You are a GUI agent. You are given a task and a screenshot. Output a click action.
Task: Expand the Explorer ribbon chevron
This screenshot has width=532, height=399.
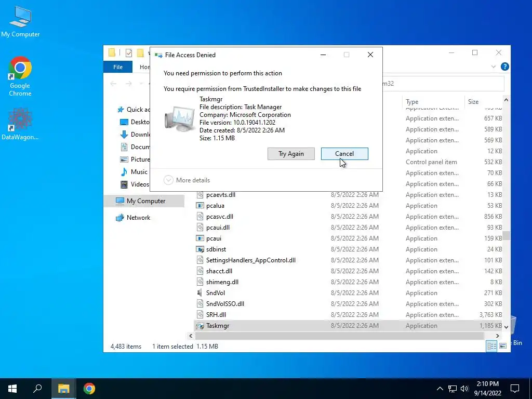(x=494, y=67)
